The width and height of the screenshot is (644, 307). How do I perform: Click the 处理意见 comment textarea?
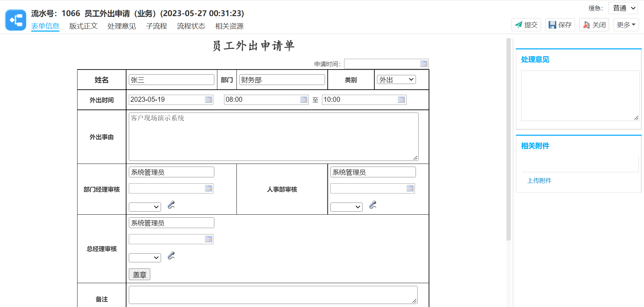(x=580, y=96)
